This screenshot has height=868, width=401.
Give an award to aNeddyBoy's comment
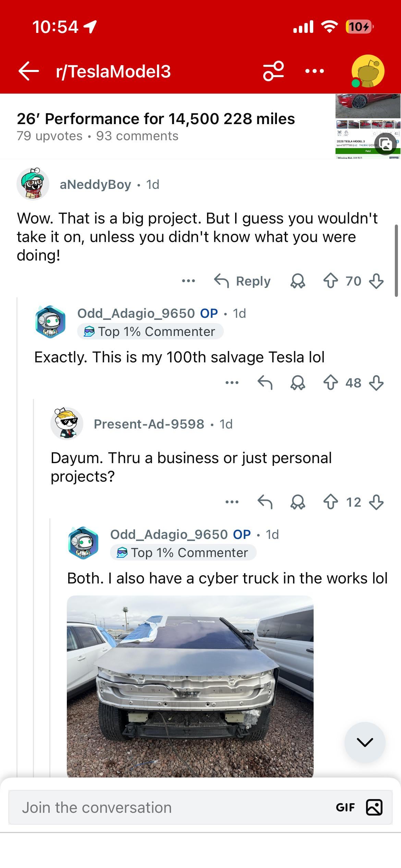point(297,281)
